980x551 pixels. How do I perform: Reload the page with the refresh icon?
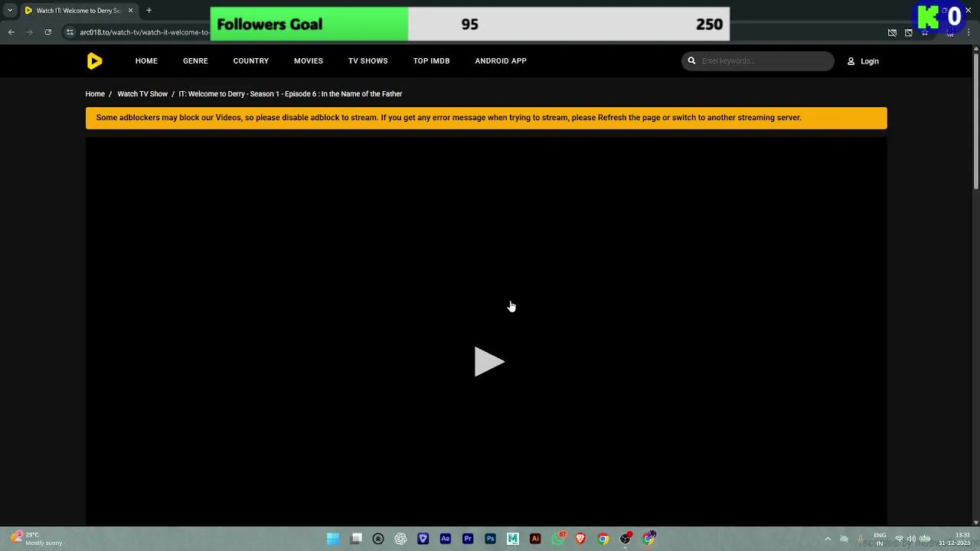(47, 32)
